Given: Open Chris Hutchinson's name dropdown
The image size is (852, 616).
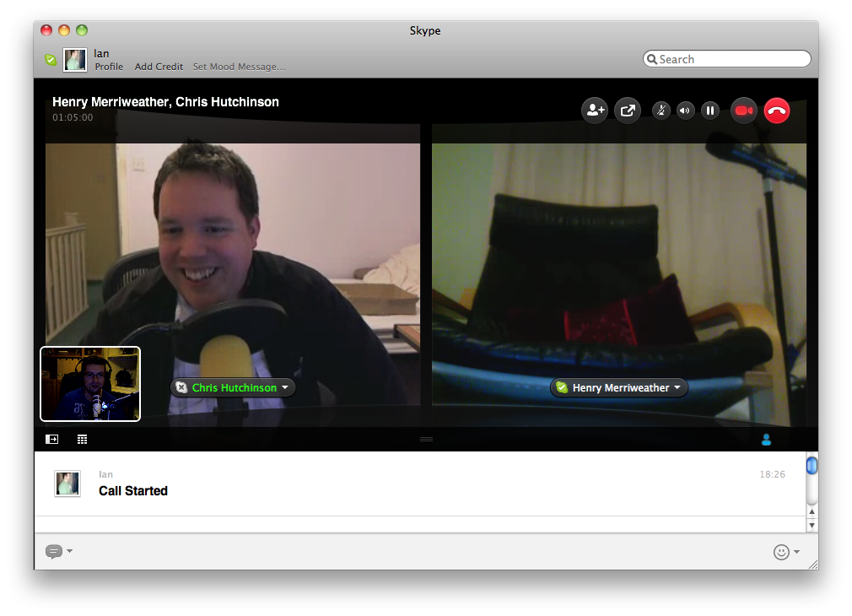Looking at the screenshot, I should coord(285,388).
